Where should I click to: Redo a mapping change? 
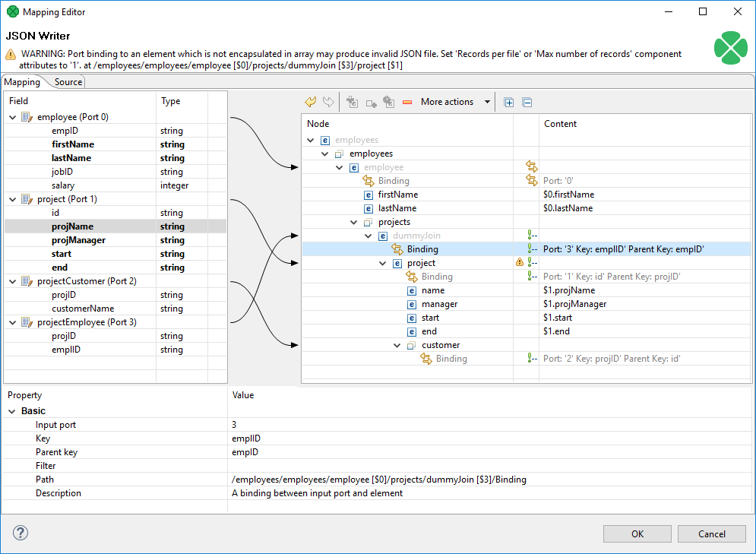point(328,101)
